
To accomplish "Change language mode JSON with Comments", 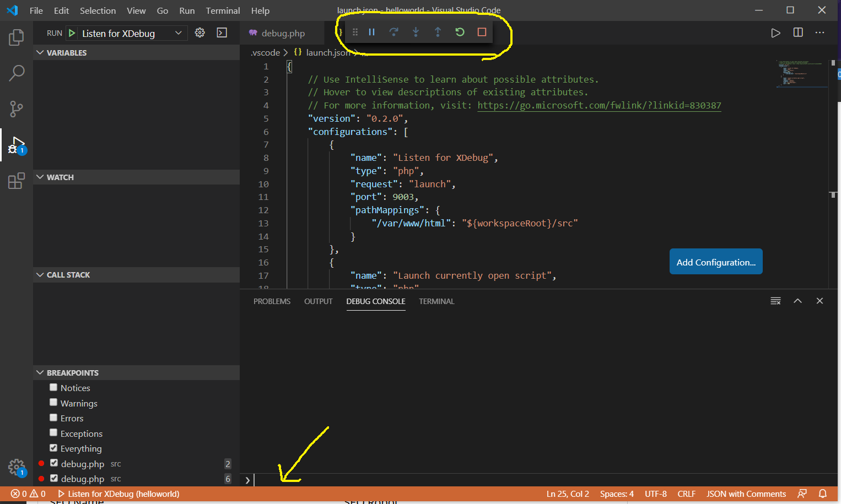I will pos(746,494).
